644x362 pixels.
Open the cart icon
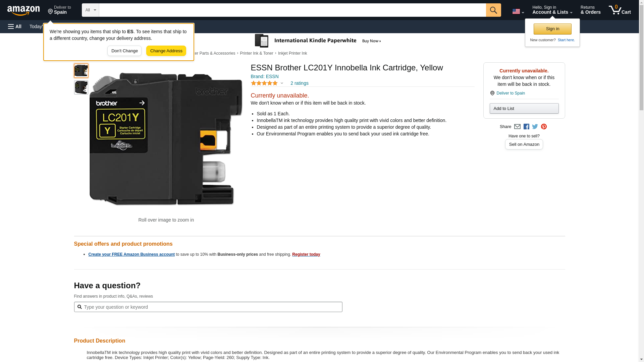(x=620, y=10)
